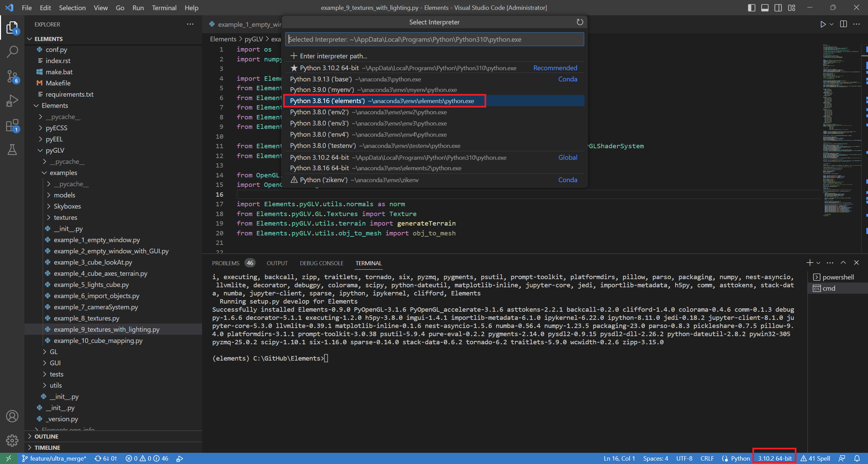Image resolution: width=868 pixels, height=464 pixels.
Task: Close the terminal panel
Action: [x=856, y=263]
